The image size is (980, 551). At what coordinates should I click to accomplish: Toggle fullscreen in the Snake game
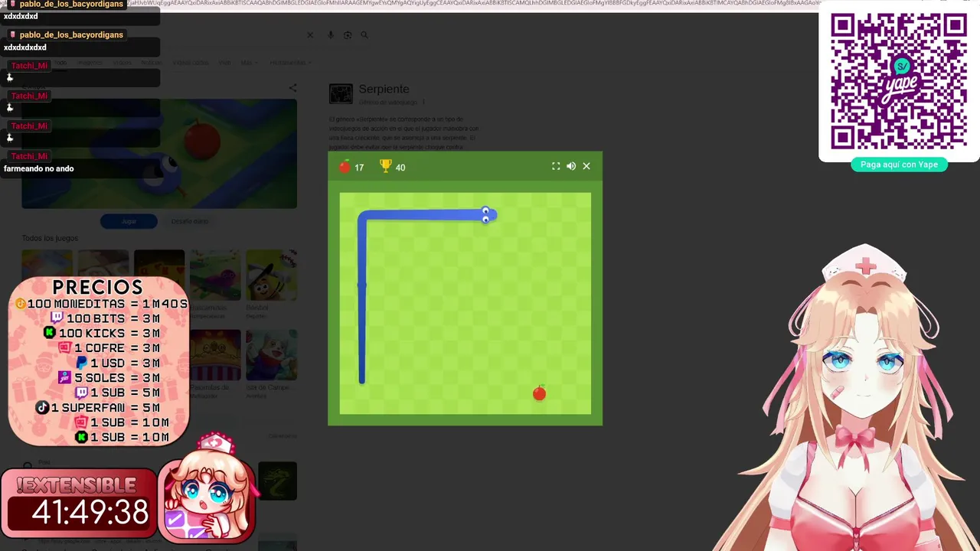click(556, 166)
